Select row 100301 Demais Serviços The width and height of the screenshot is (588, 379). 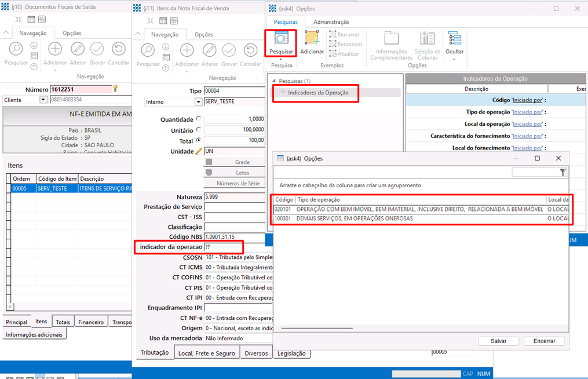click(x=406, y=218)
